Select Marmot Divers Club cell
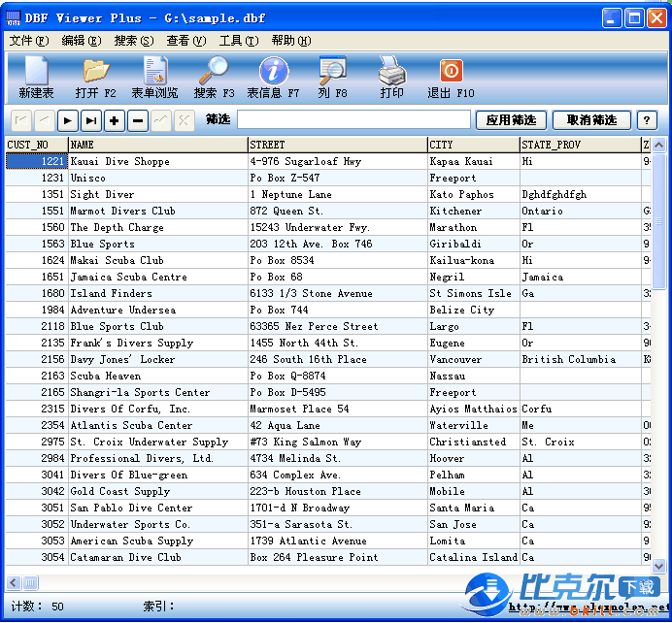The height and width of the screenshot is (623, 672). [158, 211]
